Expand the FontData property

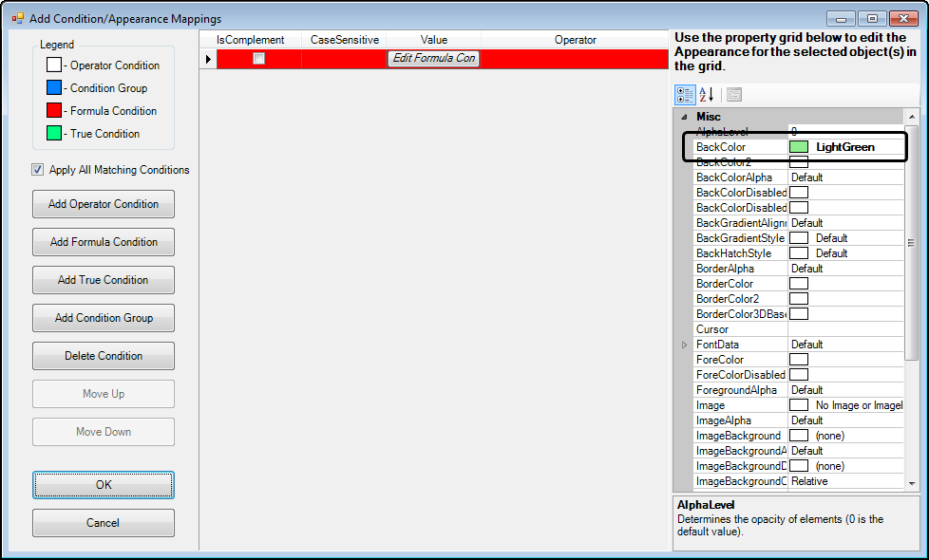[684, 345]
